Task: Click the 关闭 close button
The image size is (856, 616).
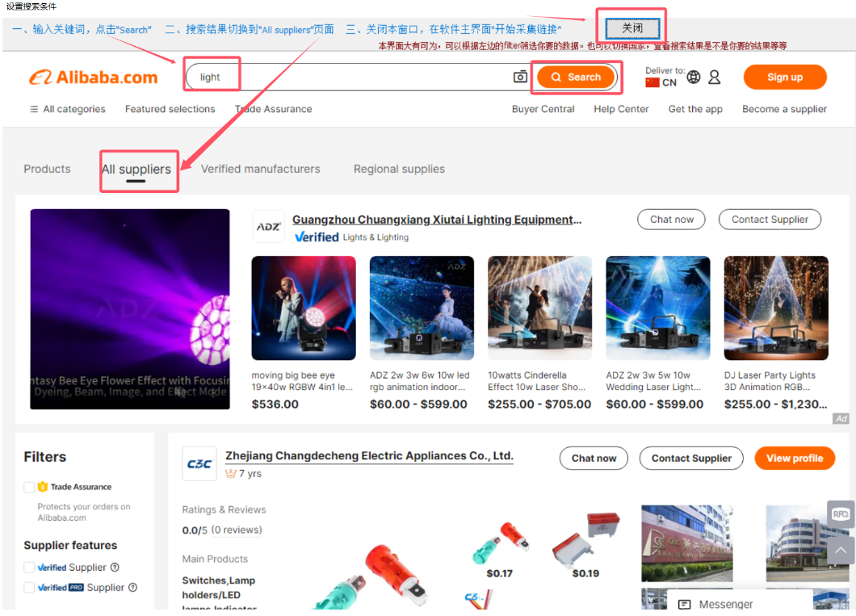Action: click(633, 27)
